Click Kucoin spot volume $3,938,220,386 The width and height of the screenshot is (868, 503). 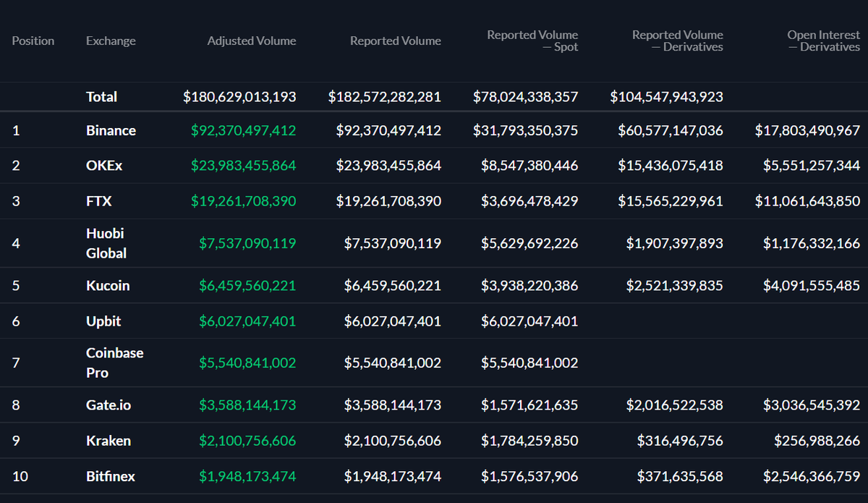coord(529,286)
